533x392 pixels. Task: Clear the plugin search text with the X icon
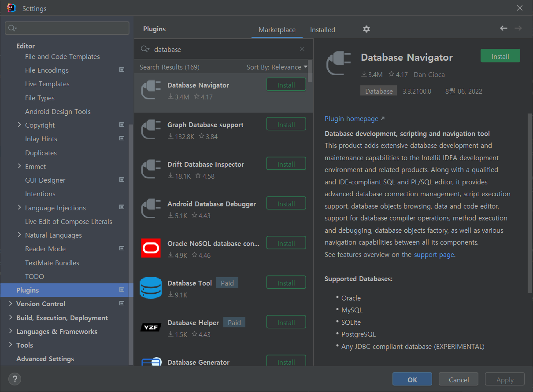[x=302, y=49]
